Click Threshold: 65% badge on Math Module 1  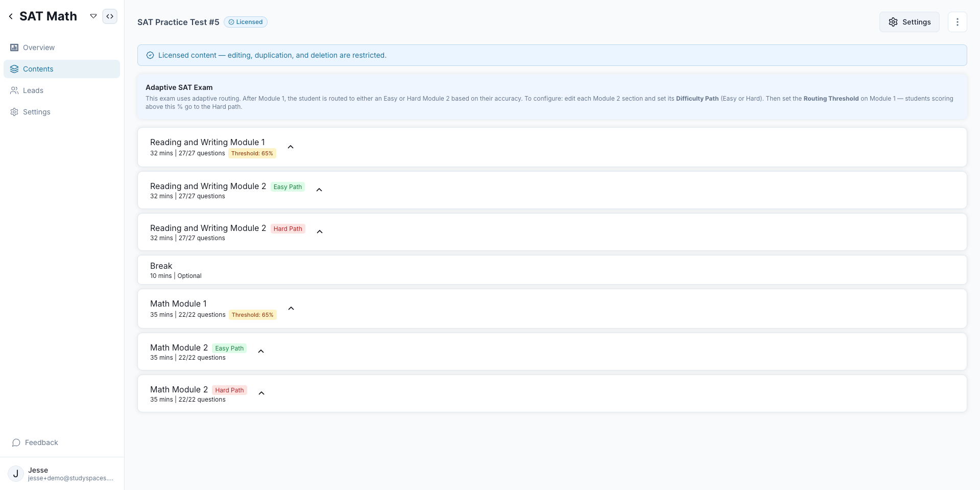[253, 315]
